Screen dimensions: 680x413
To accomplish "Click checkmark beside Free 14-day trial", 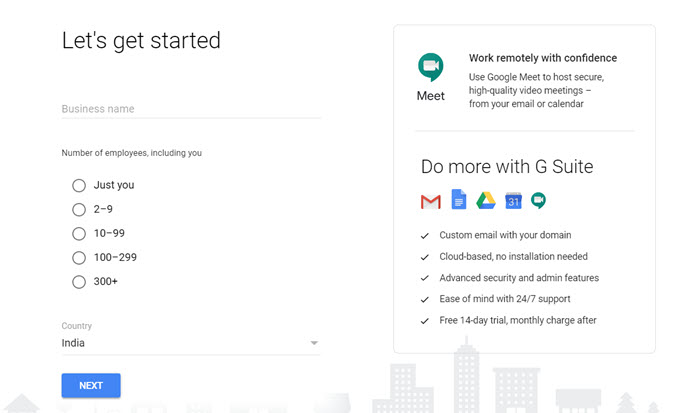I will (425, 321).
